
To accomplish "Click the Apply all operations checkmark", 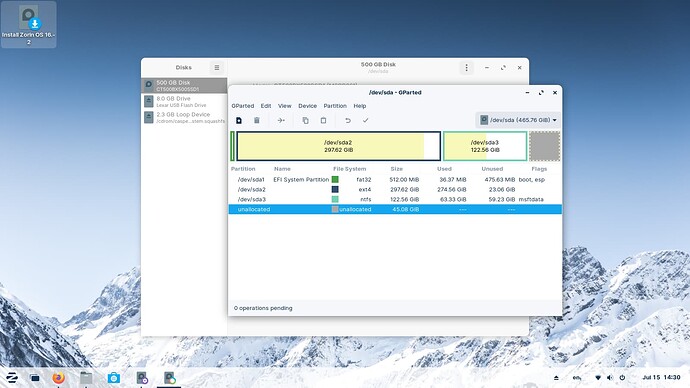I will coord(365,120).
